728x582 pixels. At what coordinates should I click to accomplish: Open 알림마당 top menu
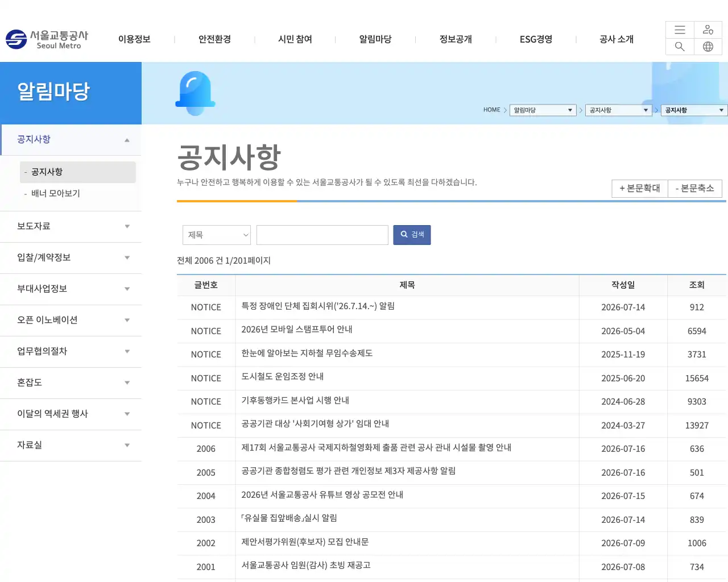point(375,39)
